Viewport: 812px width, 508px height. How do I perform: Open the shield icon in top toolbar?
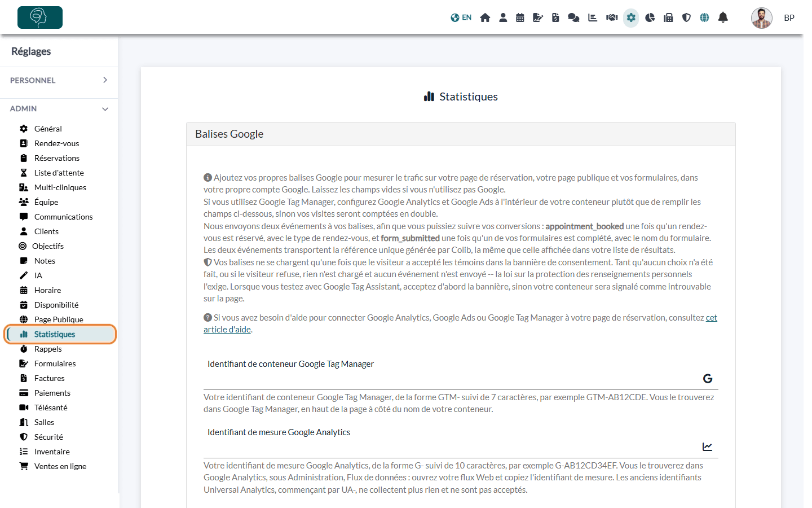pos(686,17)
